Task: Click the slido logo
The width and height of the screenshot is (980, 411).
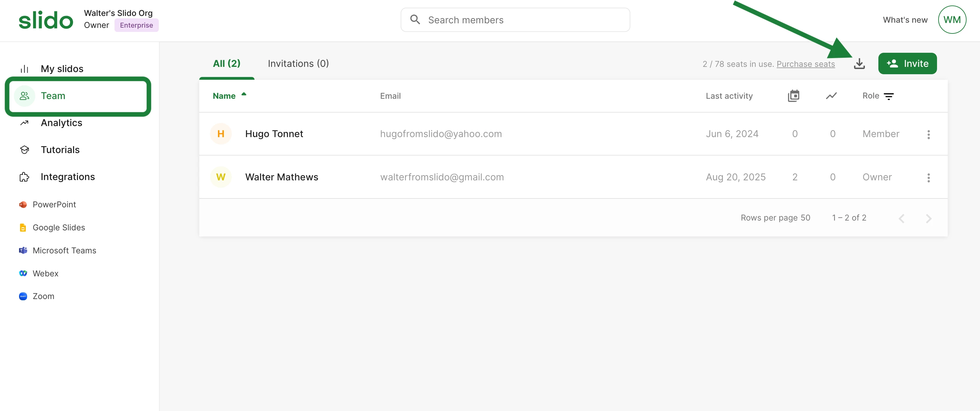Action: (46, 20)
